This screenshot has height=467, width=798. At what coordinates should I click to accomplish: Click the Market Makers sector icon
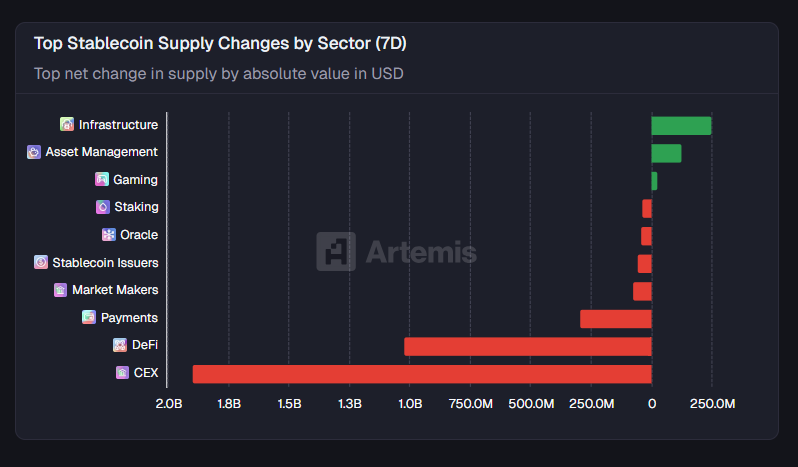[60, 290]
